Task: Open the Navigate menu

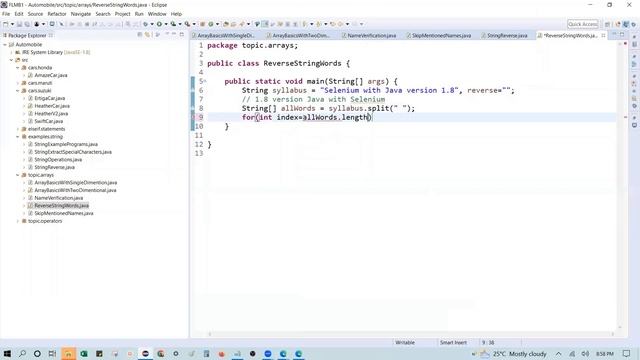Action: (81, 14)
